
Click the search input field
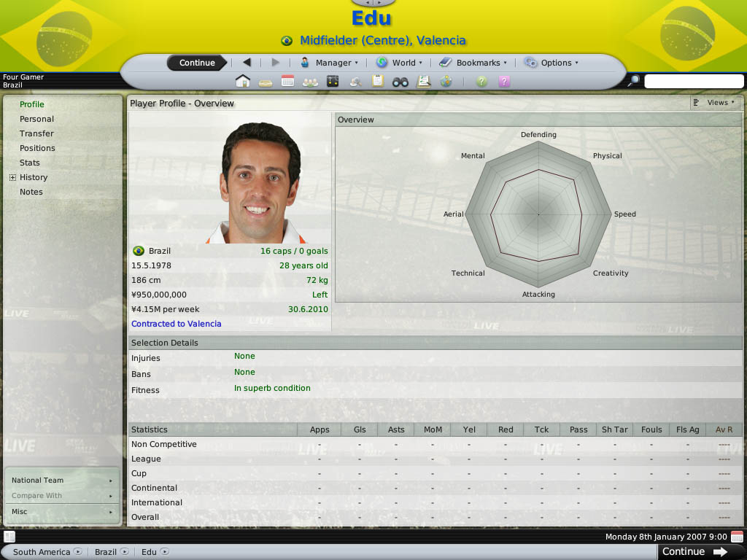694,81
